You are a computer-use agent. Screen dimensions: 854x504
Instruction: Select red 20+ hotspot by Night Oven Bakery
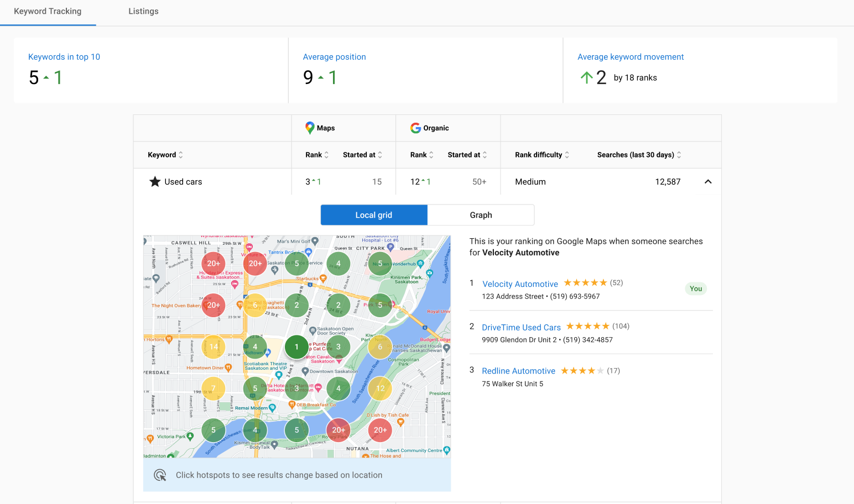click(213, 305)
